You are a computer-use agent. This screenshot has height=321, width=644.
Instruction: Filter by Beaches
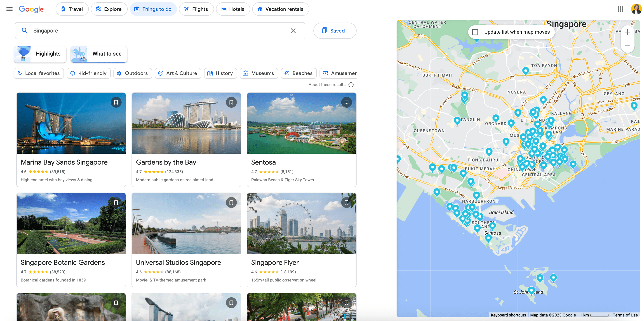pos(298,73)
